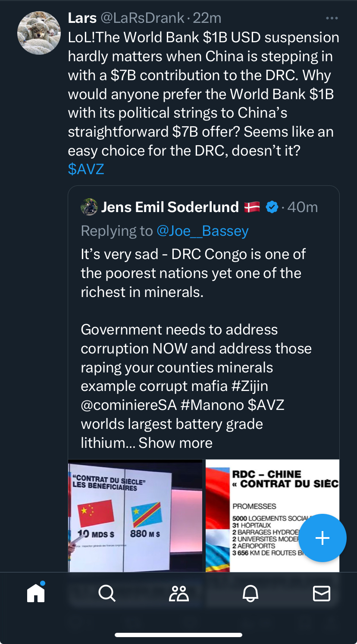The width and height of the screenshot is (357, 644).
Task: Open Jens Emil Soderlund's profile name
Action: click(170, 207)
